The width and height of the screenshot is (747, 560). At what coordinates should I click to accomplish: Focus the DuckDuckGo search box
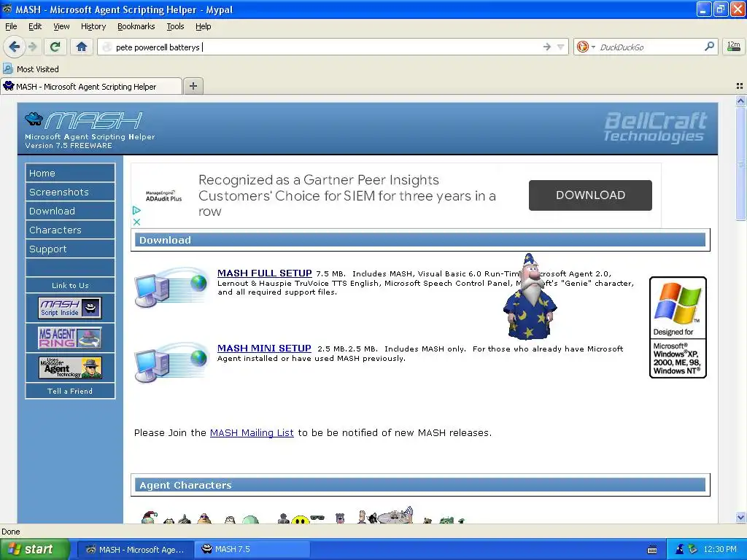click(x=648, y=47)
